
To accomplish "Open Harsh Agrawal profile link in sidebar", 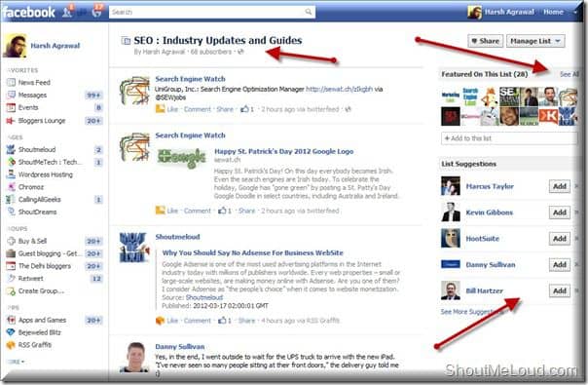I will coord(55,46).
